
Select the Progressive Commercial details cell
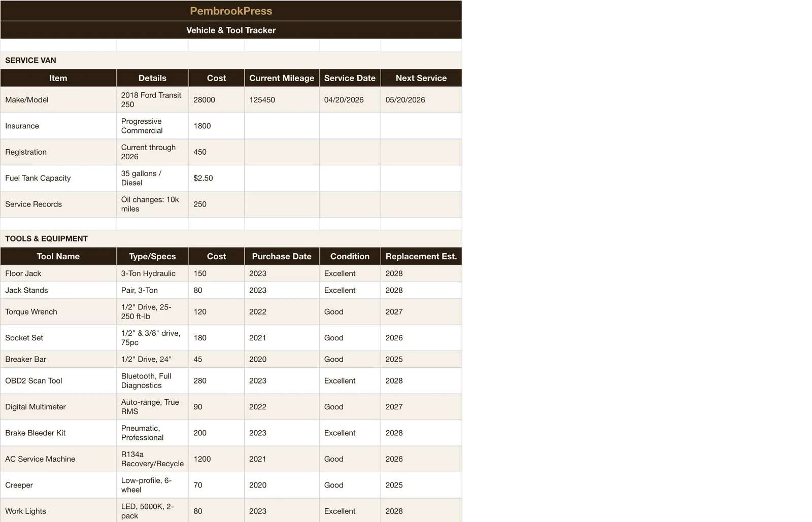(x=152, y=126)
